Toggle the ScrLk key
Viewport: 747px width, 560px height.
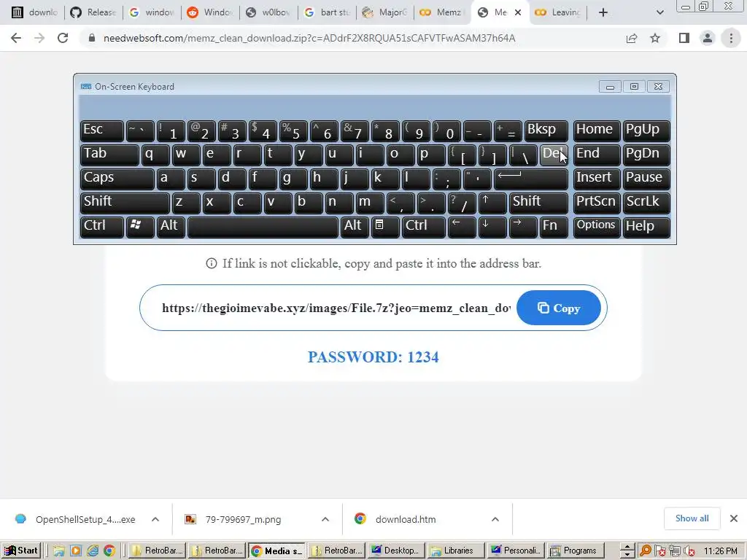tap(646, 203)
